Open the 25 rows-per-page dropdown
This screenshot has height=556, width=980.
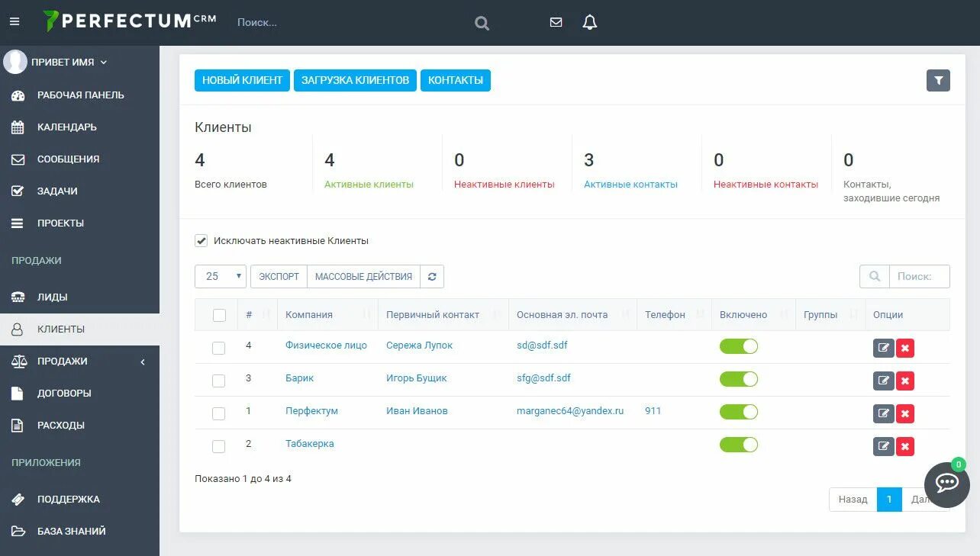221,276
